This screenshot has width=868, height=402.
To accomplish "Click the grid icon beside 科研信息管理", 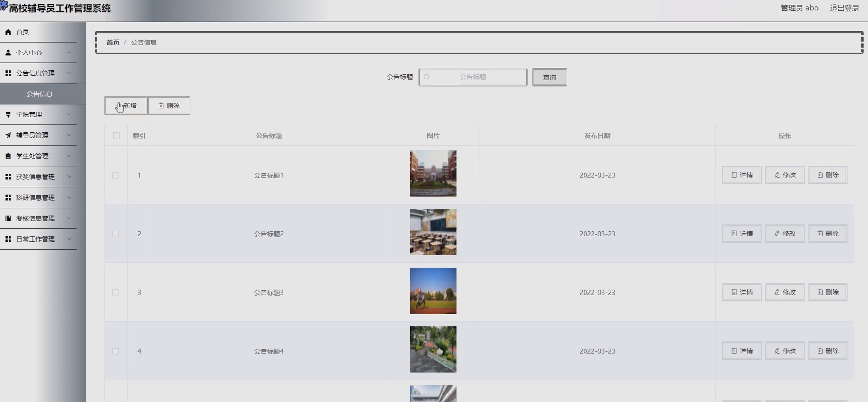I will (8, 198).
